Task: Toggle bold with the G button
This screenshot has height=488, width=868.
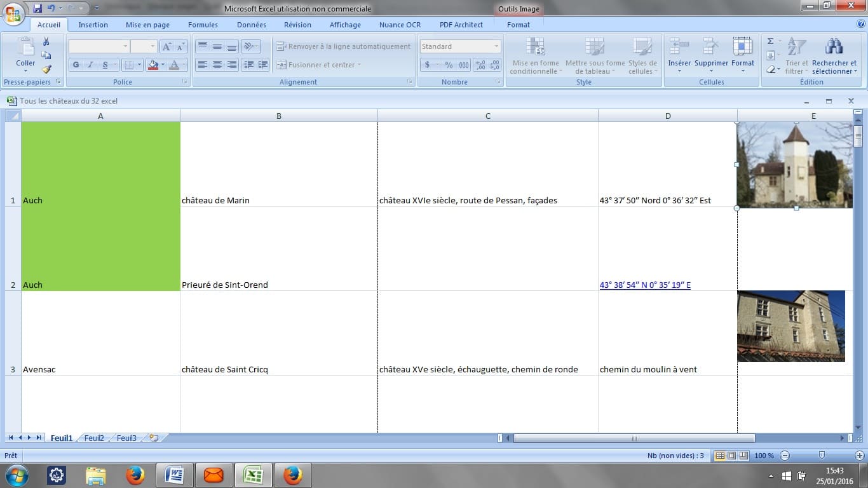Action: click(x=76, y=65)
